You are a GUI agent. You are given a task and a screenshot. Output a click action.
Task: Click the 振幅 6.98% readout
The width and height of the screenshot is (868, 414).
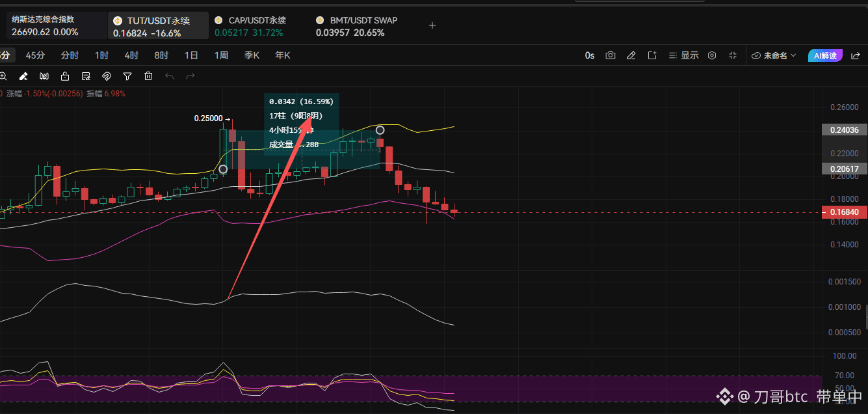click(106, 94)
